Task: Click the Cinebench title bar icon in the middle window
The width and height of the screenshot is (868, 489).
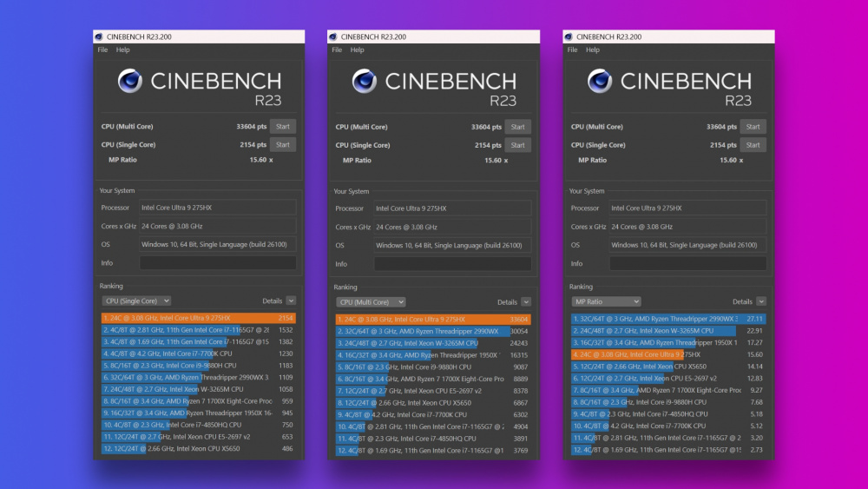Action: (334, 37)
